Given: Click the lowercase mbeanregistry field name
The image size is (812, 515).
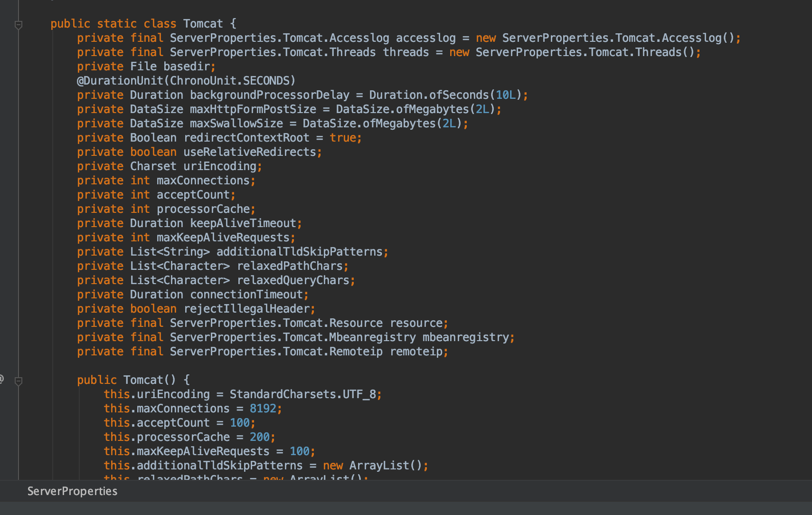Looking at the screenshot, I should [466, 337].
